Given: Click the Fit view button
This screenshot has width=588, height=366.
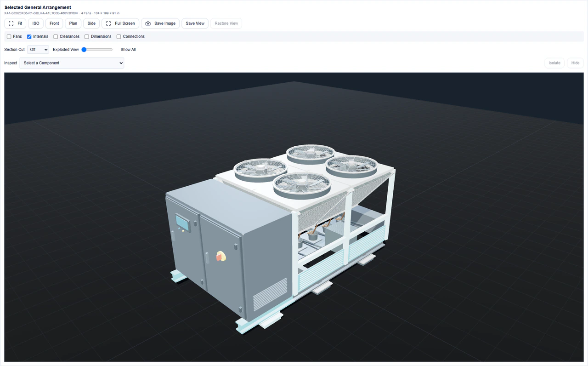Looking at the screenshot, I should pyautogui.click(x=15, y=23).
